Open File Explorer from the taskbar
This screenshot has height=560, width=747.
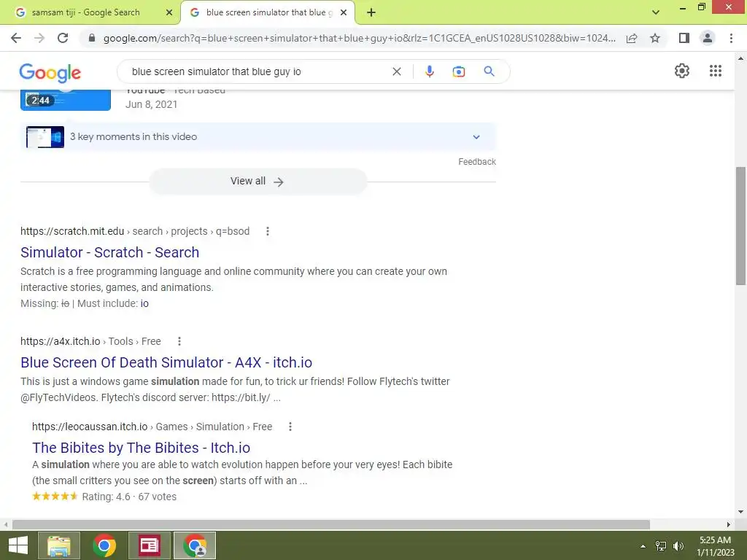58,545
